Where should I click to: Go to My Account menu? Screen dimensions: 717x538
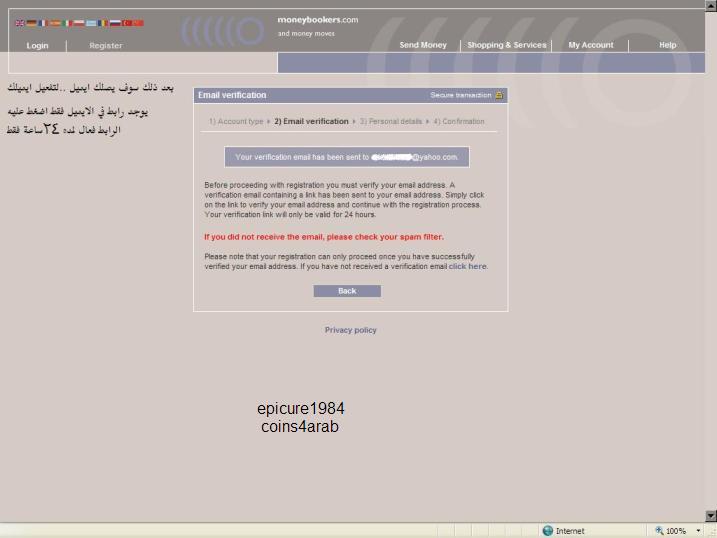591,45
